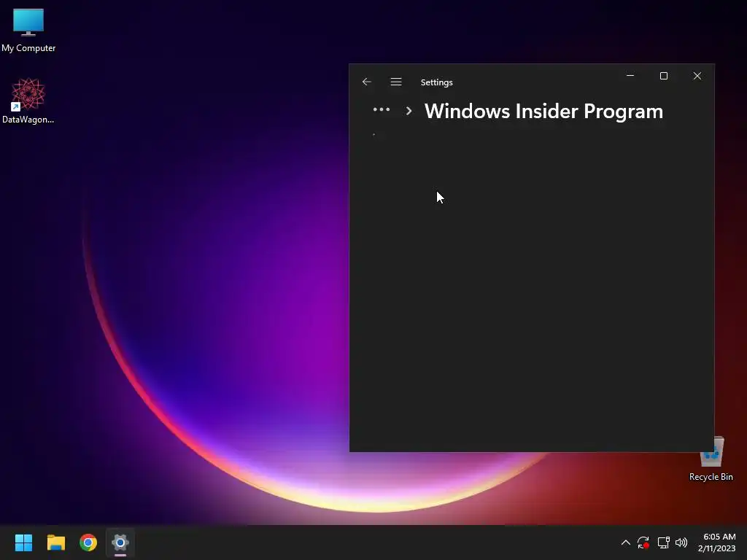Open the Settings hamburger navigation menu
The width and height of the screenshot is (747, 560).
[396, 82]
